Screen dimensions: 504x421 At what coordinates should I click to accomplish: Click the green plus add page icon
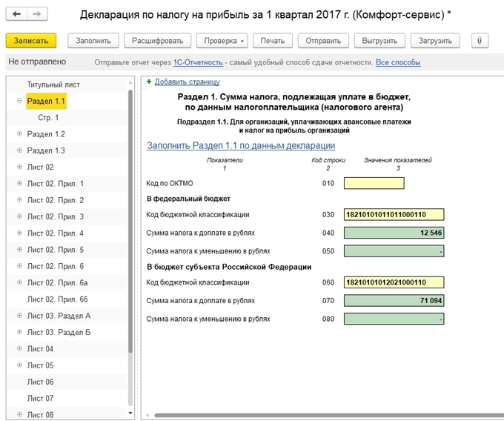tap(149, 82)
